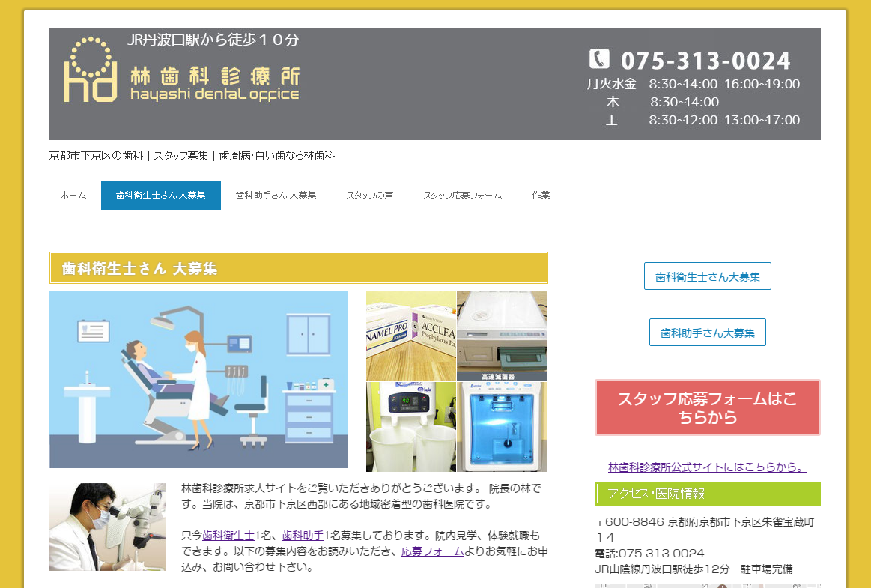Click JR丹波口駅から徒歩10分 header text
Screen dimensions: 871x588
point(213,40)
